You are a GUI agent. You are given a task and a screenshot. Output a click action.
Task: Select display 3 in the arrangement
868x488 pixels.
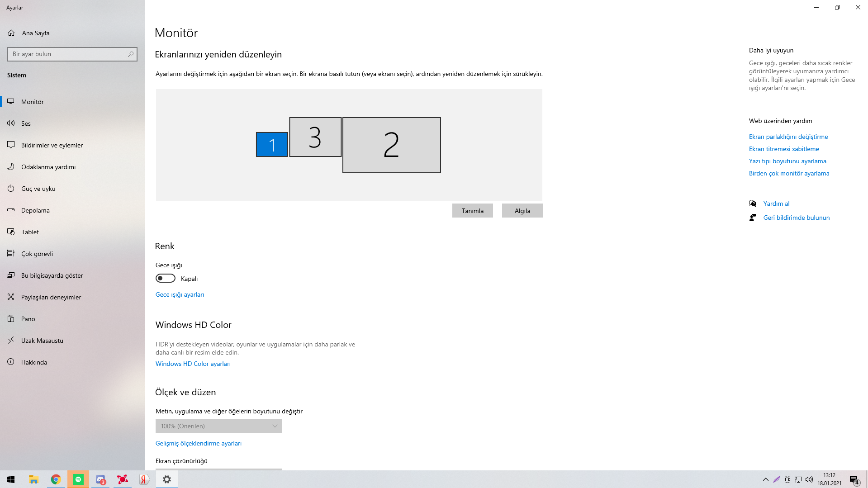coord(315,137)
